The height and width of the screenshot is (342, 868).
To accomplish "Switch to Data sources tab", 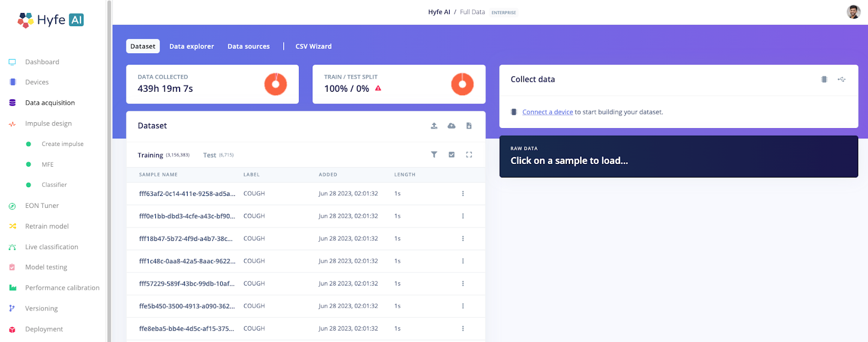I will 248,46.
